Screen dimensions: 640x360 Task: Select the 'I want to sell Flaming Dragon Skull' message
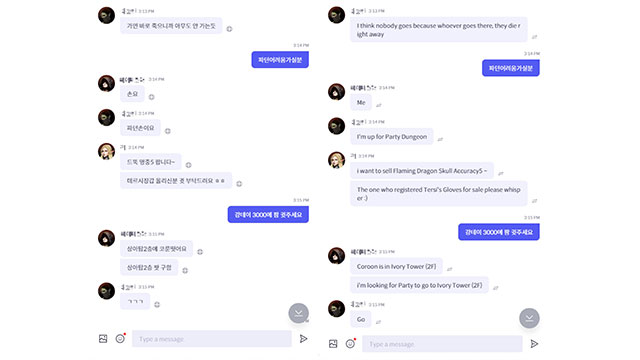422,171
